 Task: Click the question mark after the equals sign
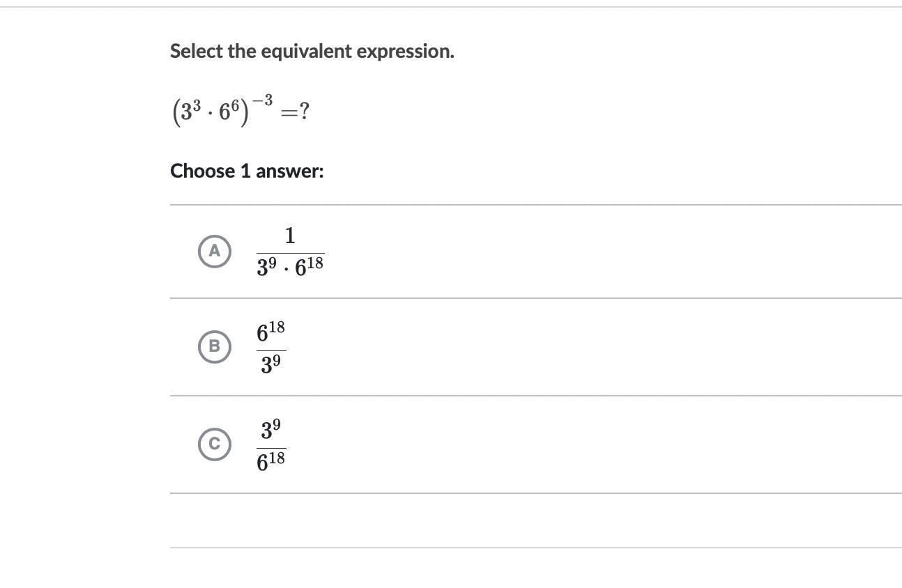[x=305, y=111]
